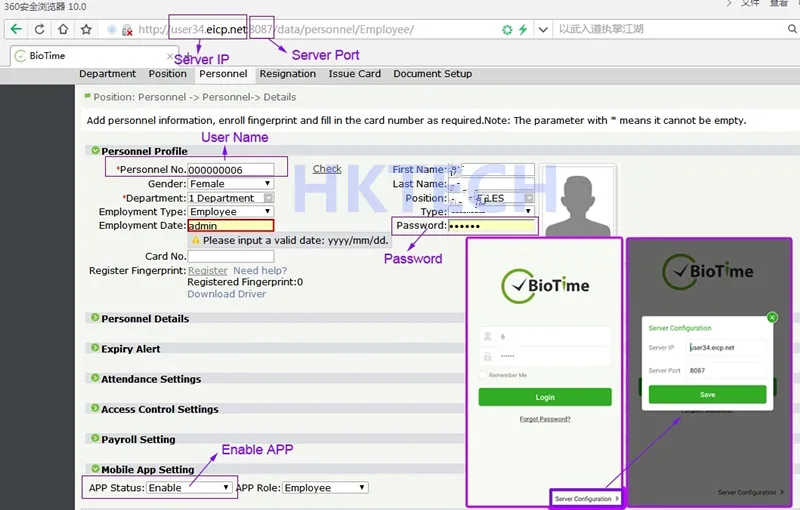Expand the Attendance Settings section

coord(95,378)
